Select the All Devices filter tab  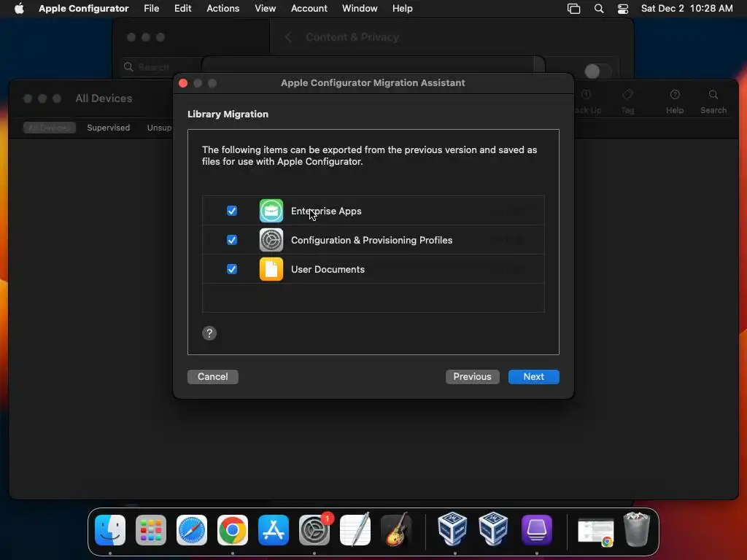coord(50,128)
